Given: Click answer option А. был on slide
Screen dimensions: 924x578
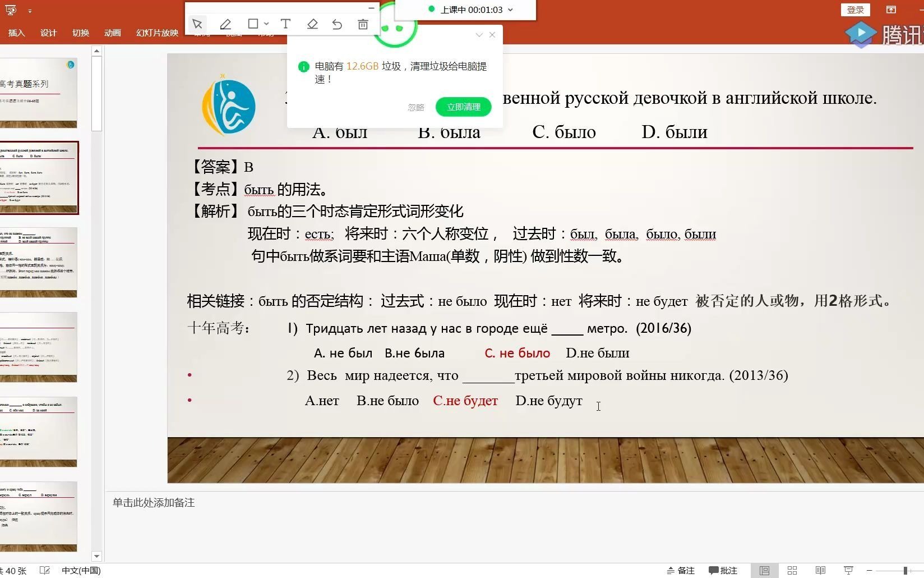Looking at the screenshot, I should (340, 132).
